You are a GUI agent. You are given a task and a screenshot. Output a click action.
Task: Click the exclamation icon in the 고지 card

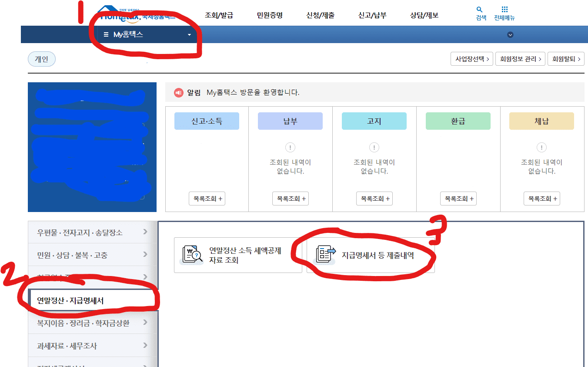(x=374, y=147)
